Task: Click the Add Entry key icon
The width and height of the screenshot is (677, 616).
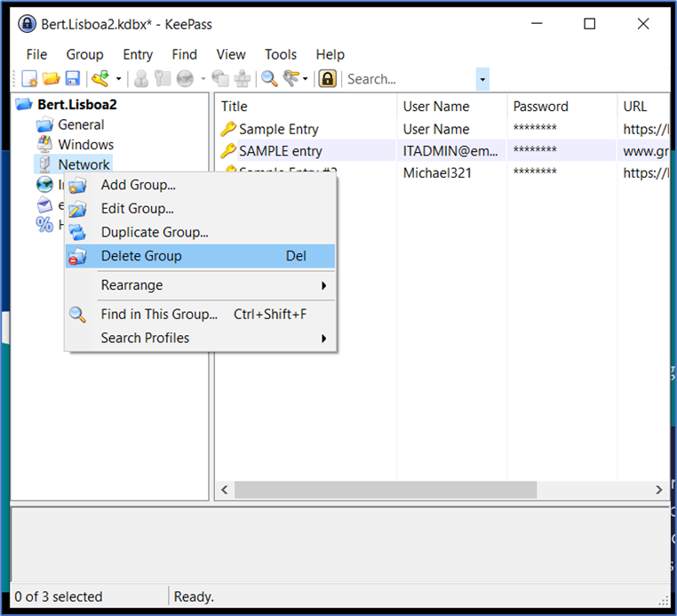Action: tap(100, 79)
